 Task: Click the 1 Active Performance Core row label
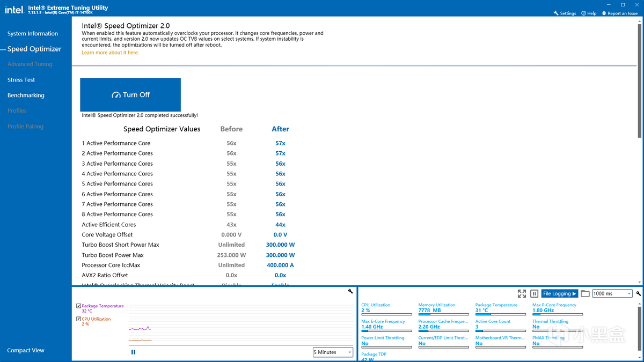(x=116, y=143)
